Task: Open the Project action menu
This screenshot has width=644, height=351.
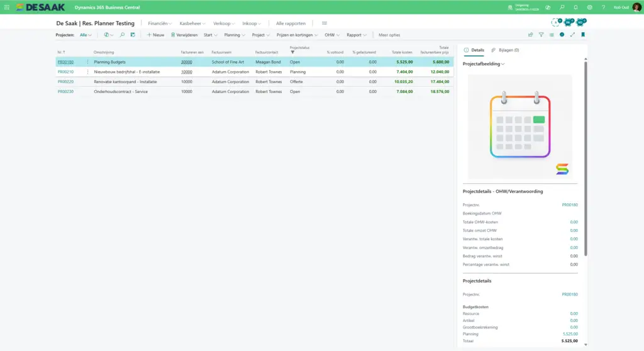Action: click(261, 35)
